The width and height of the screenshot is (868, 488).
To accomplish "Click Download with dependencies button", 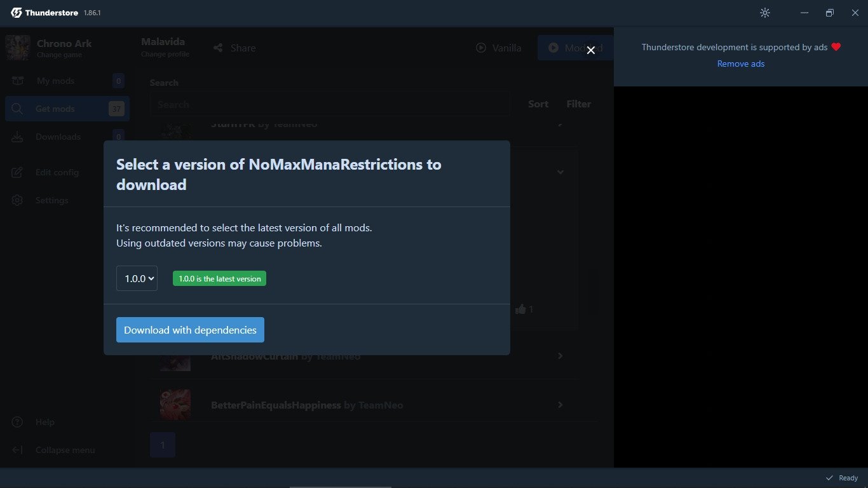I will 190,330.
